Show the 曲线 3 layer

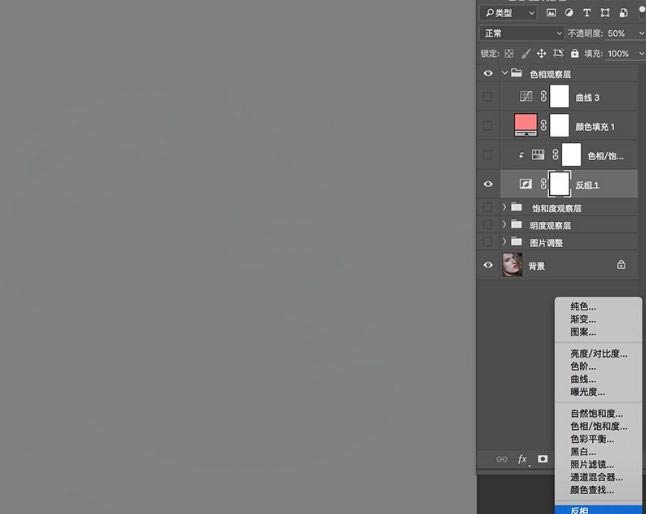[x=488, y=97]
